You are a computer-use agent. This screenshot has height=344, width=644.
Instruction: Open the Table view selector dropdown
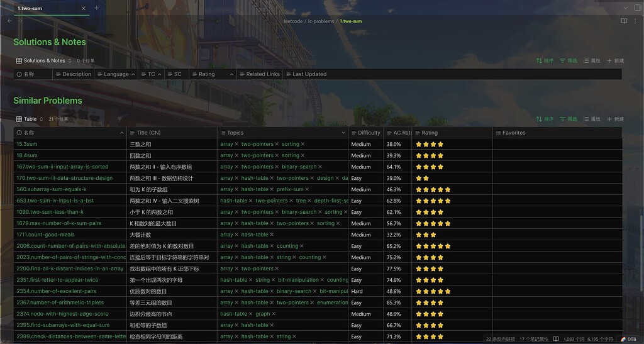(30, 119)
